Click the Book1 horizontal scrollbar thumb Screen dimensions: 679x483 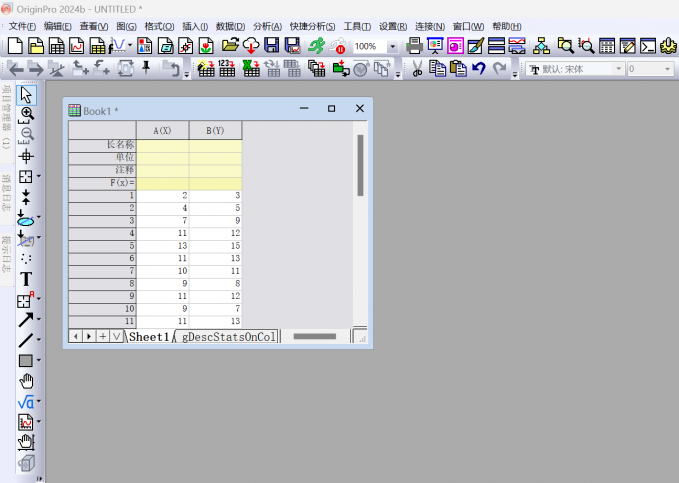(x=314, y=336)
